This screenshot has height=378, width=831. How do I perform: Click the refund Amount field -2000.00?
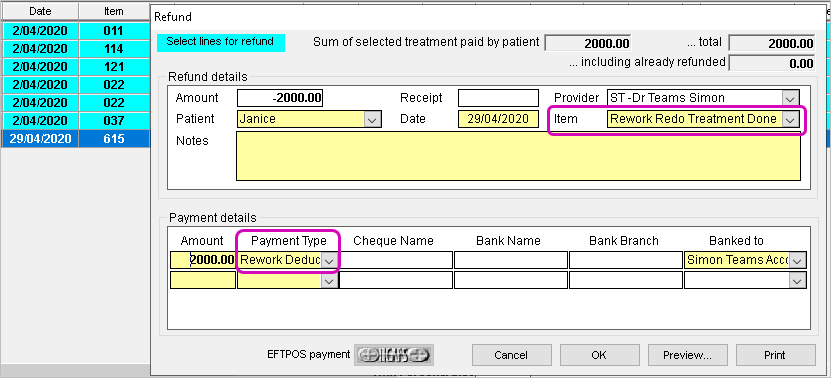tap(280, 98)
